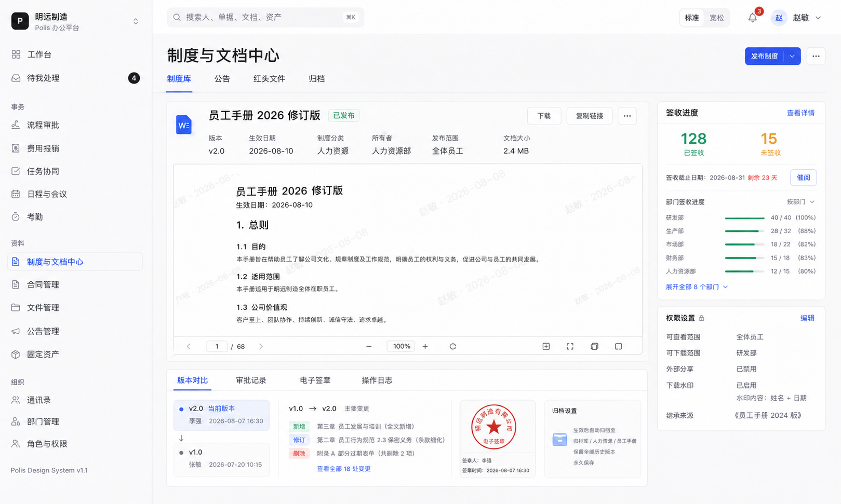Viewport: 841px width, 504px height.
Task: Click 编辑 in 权限设置
Action: [x=807, y=318]
